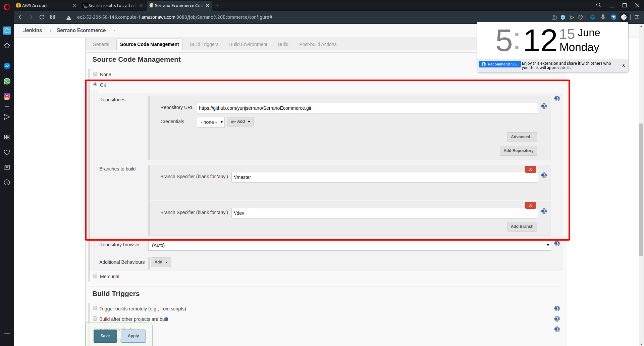The width and height of the screenshot is (644, 346).
Task: Show help for the */dev branch specifier
Action: (544, 211)
